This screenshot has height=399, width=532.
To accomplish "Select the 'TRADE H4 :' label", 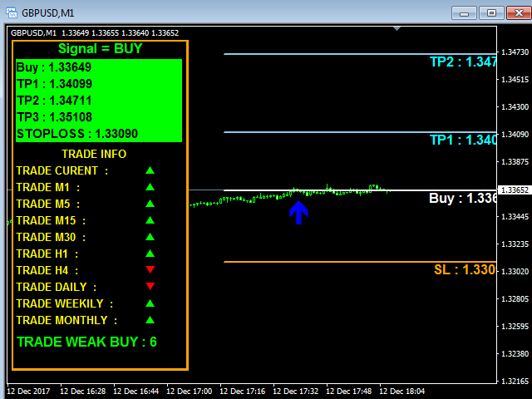I will click(x=47, y=270).
